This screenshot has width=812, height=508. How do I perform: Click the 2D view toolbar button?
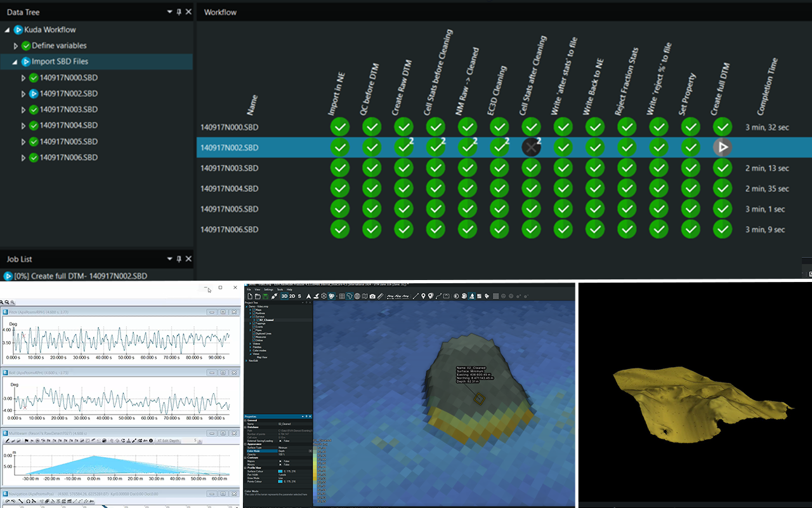[x=292, y=296]
